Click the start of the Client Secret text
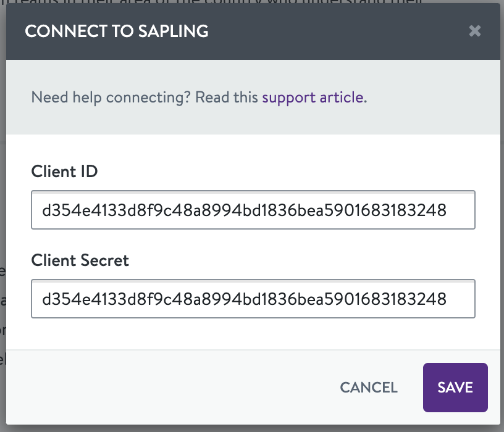The width and height of the screenshot is (504, 432). pos(42,299)
